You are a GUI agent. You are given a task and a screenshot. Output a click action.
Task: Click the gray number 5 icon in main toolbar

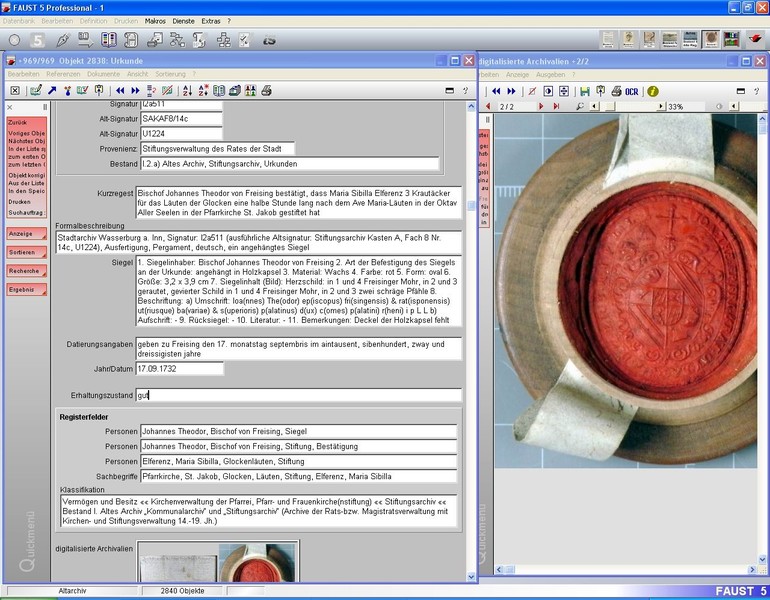pos(37,40)
